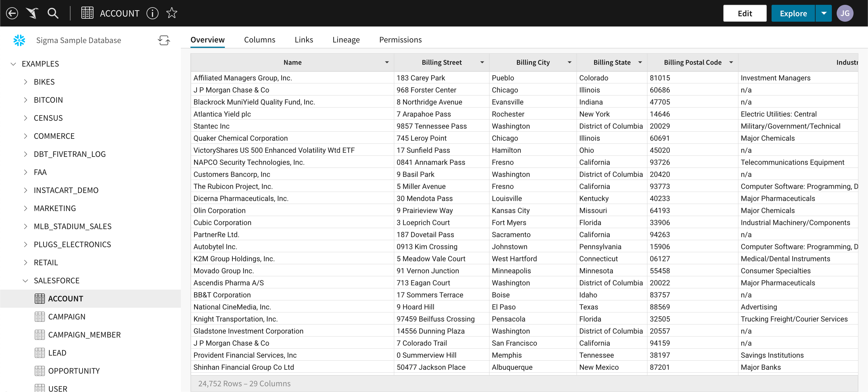
Task: Select the Overview tab
Action: coord(208,40)
